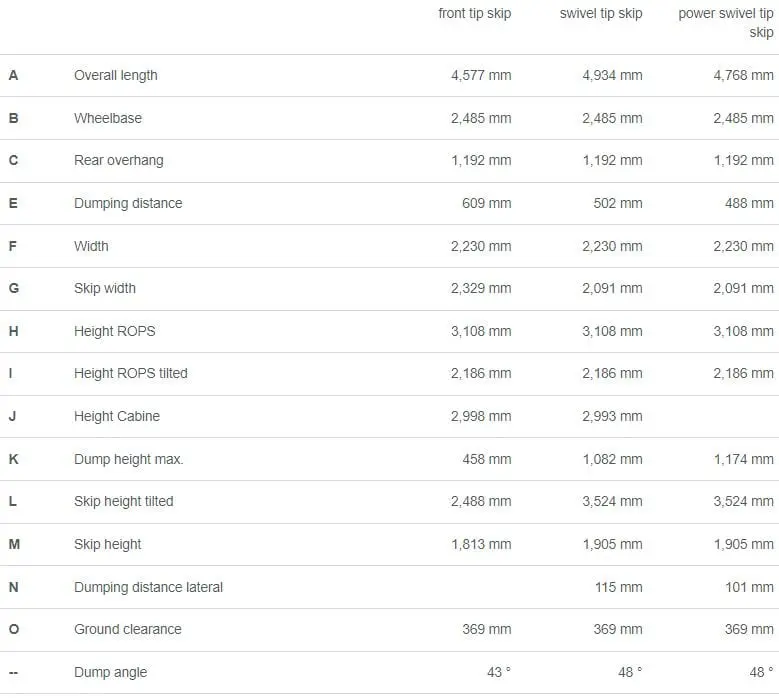Click the 'Dump angle' row label
Viewport: 779px width, 698px height.
click(110, 673)
